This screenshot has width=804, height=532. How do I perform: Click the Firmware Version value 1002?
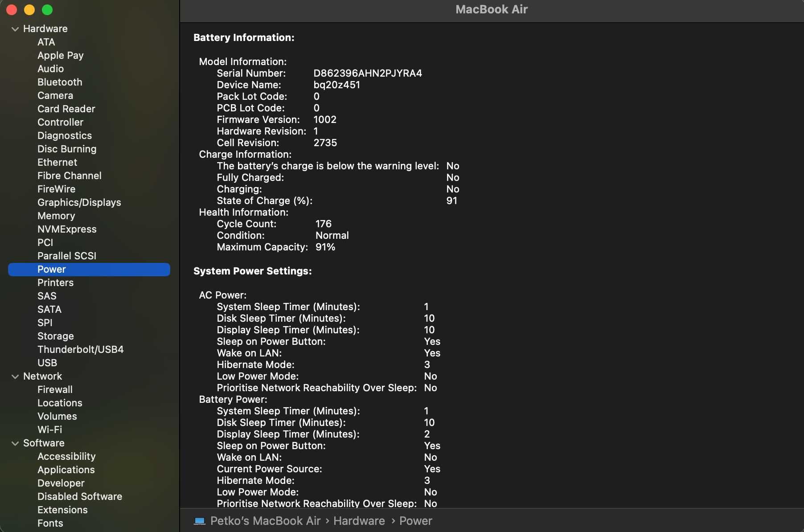[x=325, y=119]
